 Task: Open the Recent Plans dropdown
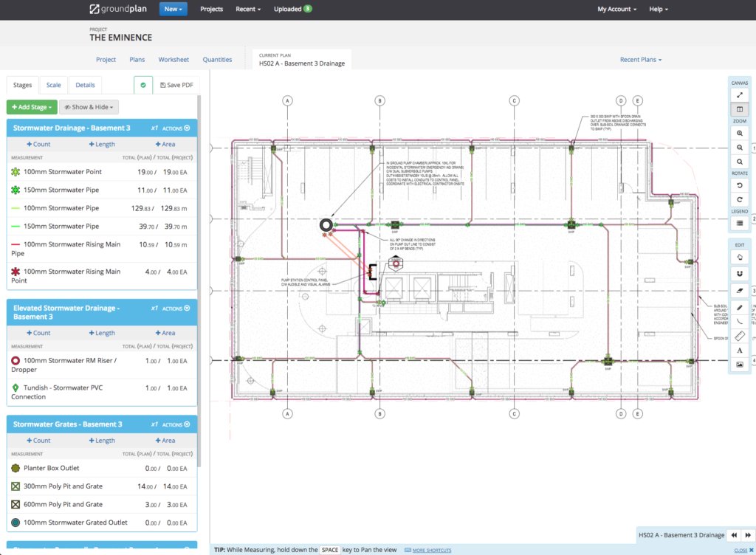641,60
